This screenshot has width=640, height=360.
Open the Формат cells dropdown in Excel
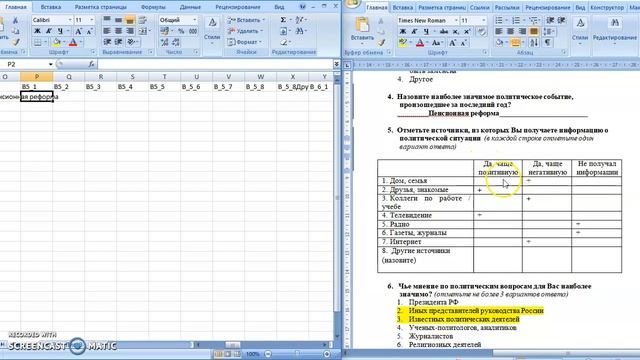coord(244,42)
